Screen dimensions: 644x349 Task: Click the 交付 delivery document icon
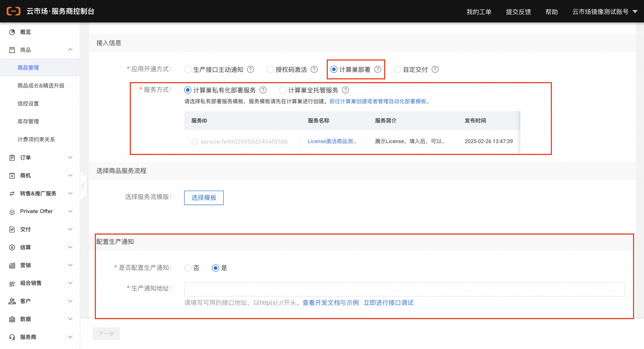click(x=12, y=229)
